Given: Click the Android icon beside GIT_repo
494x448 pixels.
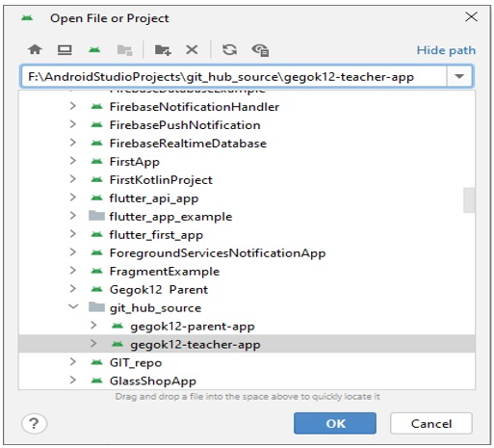Looking at the screenshot, I should point(96,362).
